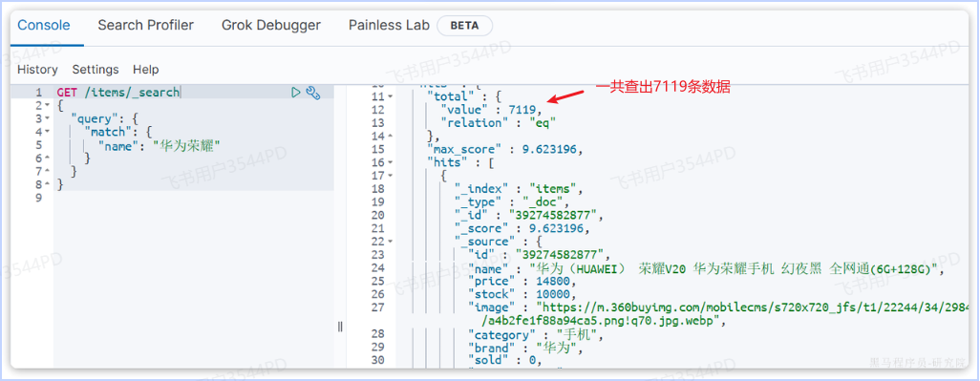Click the "华为荣耀" query value

186,145
